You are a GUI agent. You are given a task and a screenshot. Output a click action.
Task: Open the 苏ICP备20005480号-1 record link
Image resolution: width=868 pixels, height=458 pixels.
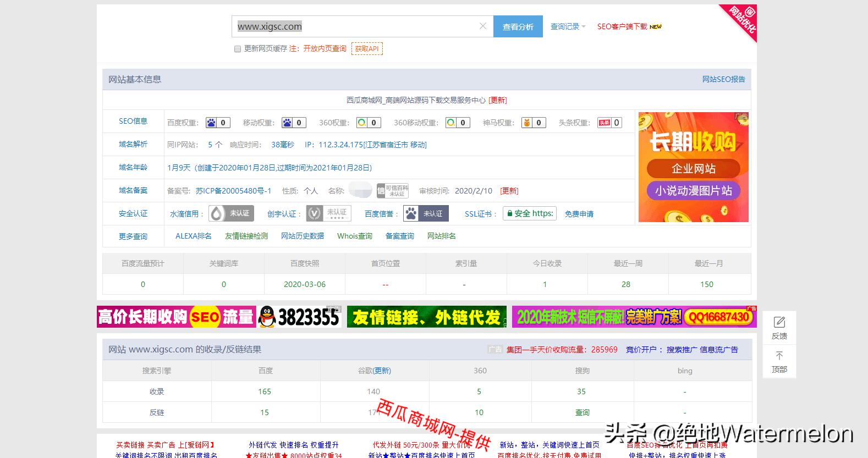click(234, 191)
